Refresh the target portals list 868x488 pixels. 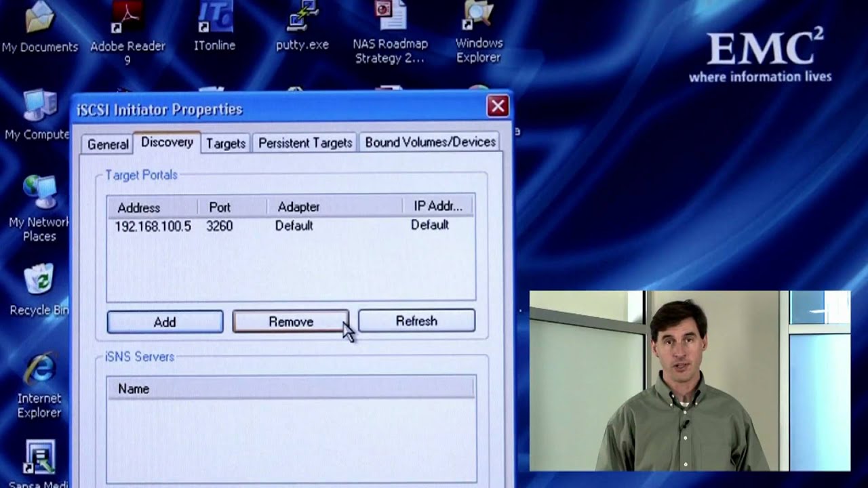point(416,321)
